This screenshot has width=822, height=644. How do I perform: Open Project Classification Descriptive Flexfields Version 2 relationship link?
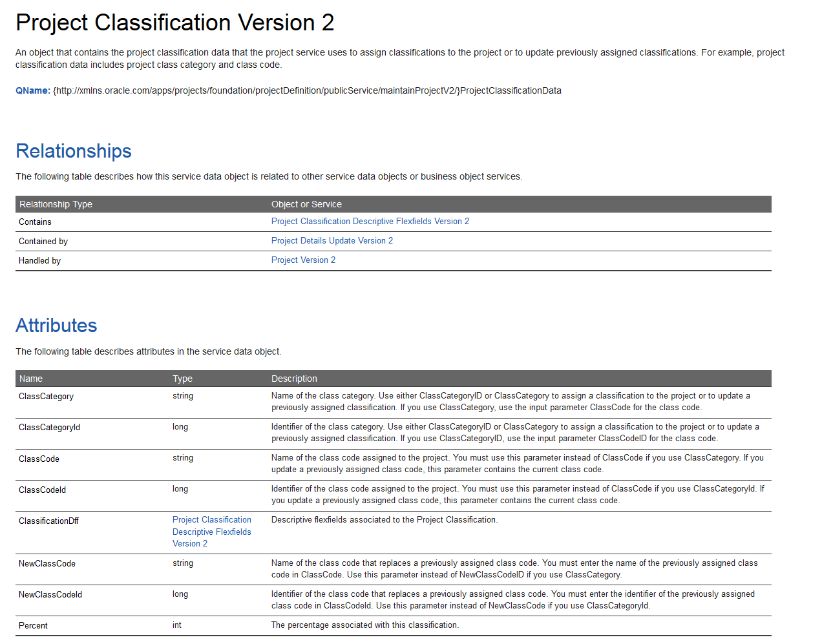(x=370, y=222)
